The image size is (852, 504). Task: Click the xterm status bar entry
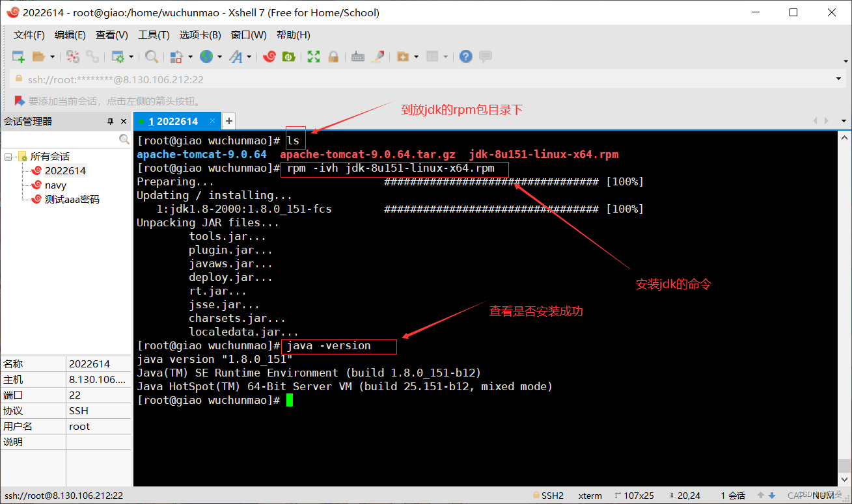pyautogui.click(x=590, y=496)
